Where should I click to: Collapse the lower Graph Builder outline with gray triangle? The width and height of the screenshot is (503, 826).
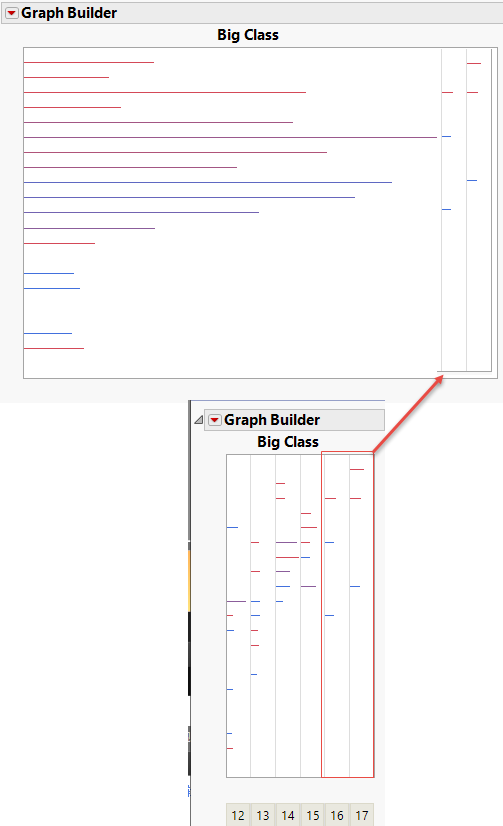coord(199,420)
